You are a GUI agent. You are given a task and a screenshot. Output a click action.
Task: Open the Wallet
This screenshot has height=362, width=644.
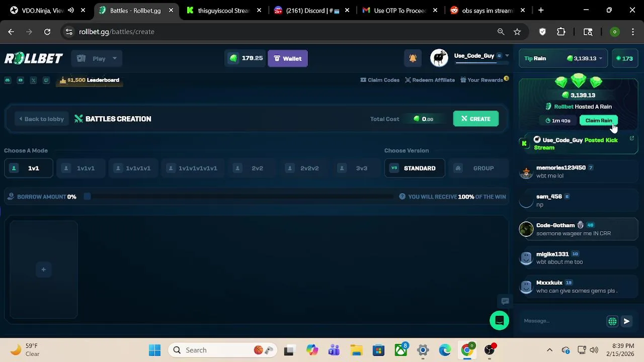point(288,58)
